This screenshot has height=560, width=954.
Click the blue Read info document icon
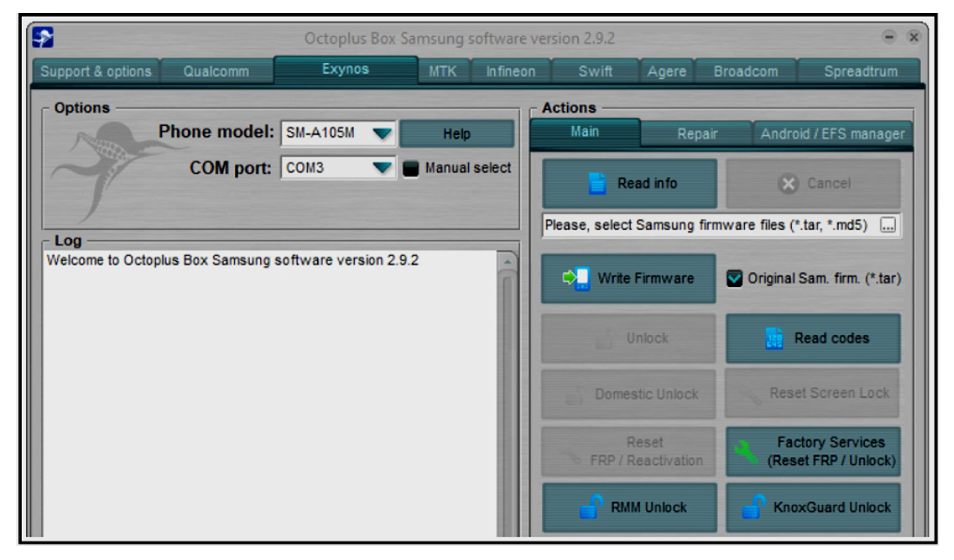[x=597, y=183]
